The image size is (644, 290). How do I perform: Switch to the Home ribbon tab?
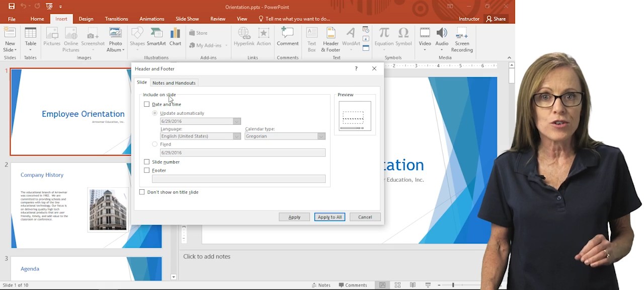pos(37,19)
